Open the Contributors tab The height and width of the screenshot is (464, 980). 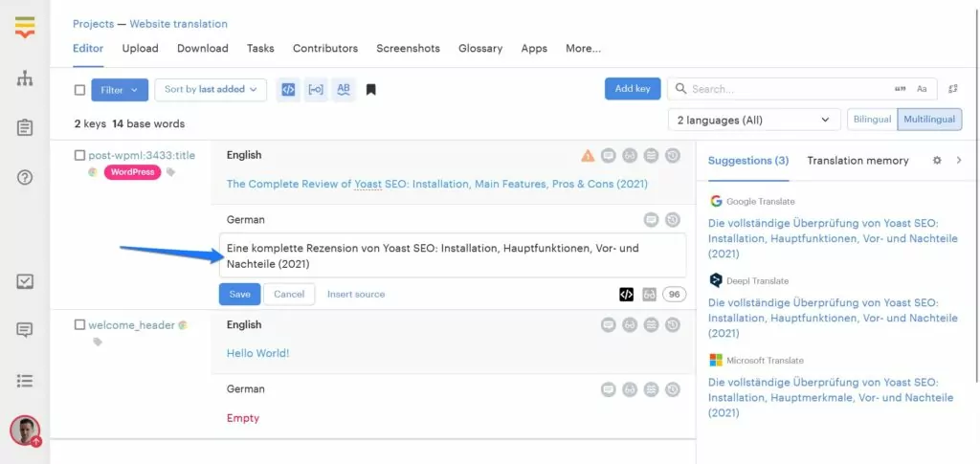point(325,48)
